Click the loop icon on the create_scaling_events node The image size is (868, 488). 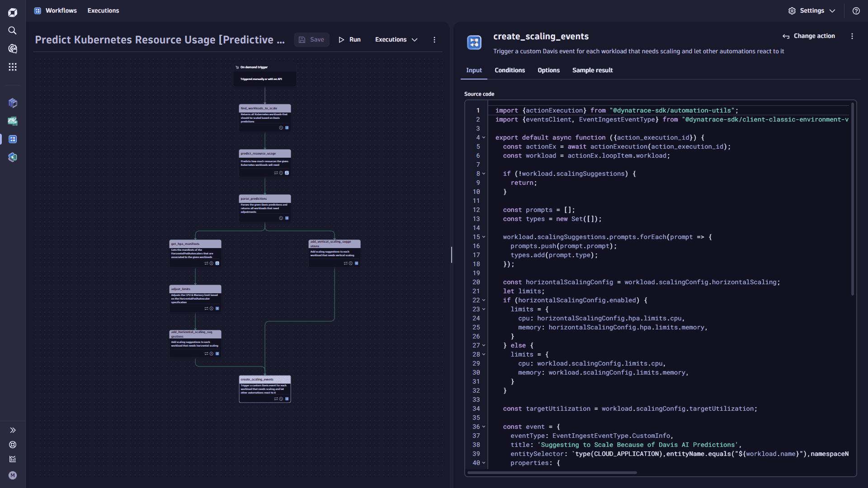click(276, 399)
